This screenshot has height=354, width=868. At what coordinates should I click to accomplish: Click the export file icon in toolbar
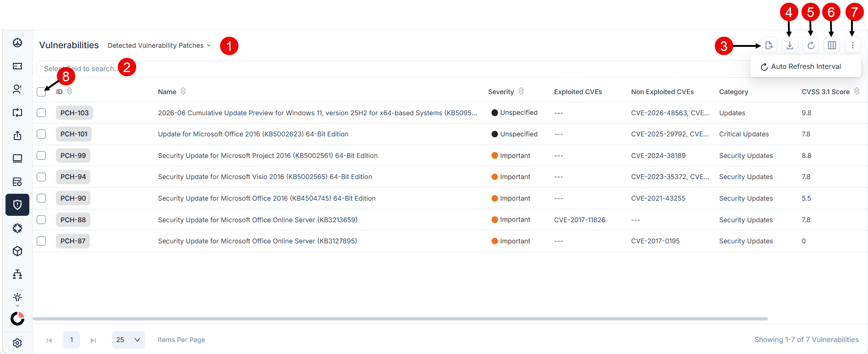pyautogui.click(x=769, y=45)
